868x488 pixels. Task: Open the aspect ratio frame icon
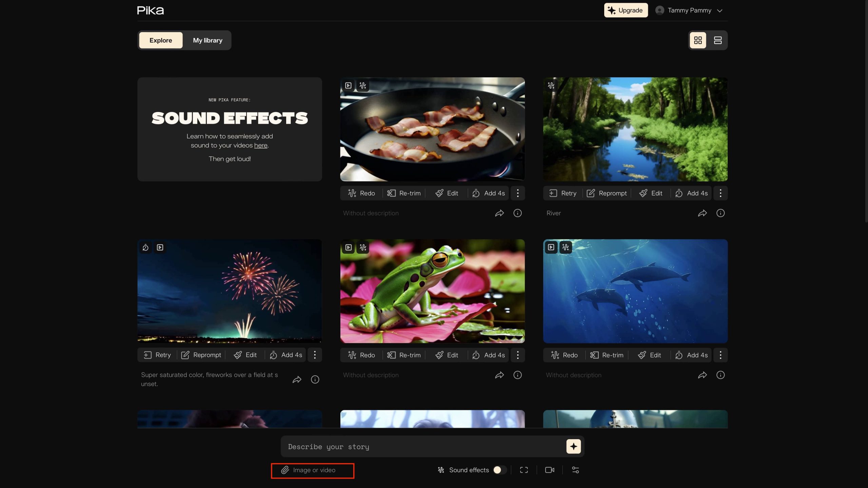tap(524, 470)
